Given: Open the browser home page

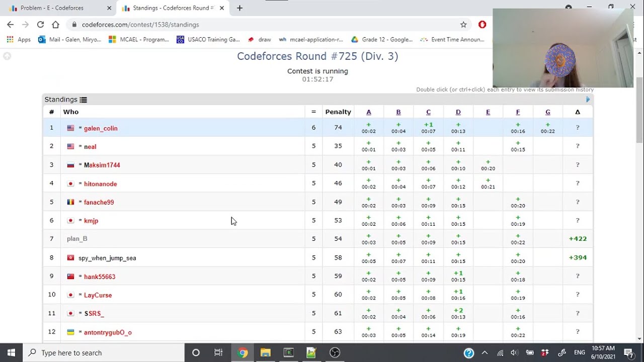Looking at the screenshot, I should 55,24.
